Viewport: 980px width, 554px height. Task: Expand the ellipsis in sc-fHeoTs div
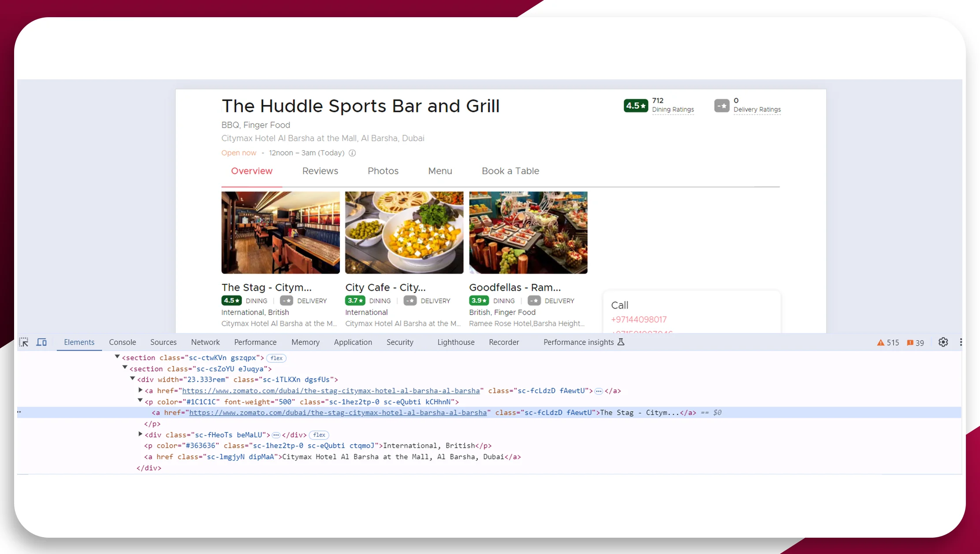tap(276, 435)
